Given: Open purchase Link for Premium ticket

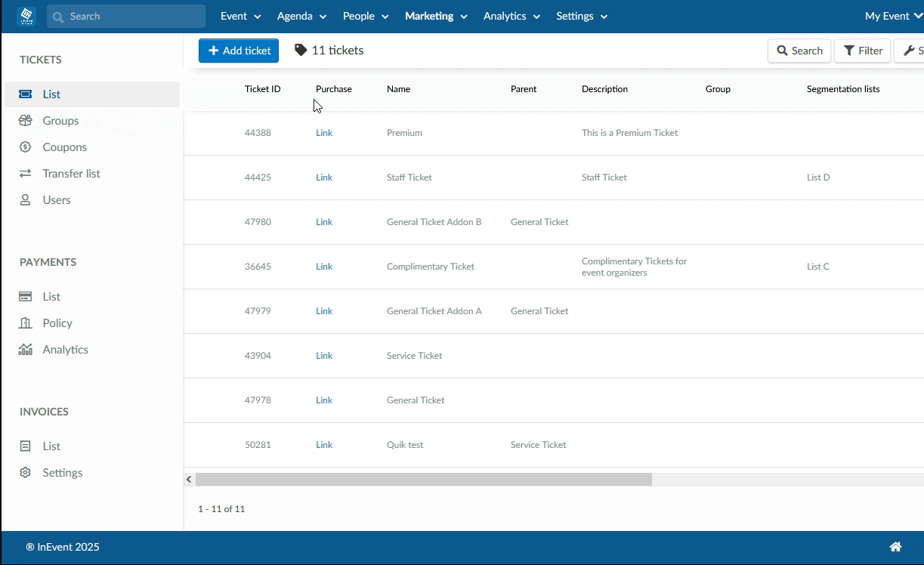Looking at the screenshot, I should [x=324, y=133].
